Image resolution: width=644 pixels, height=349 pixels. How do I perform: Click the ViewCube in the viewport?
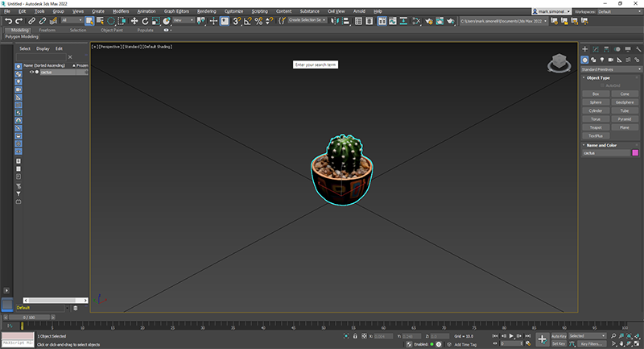pos(559,63)
